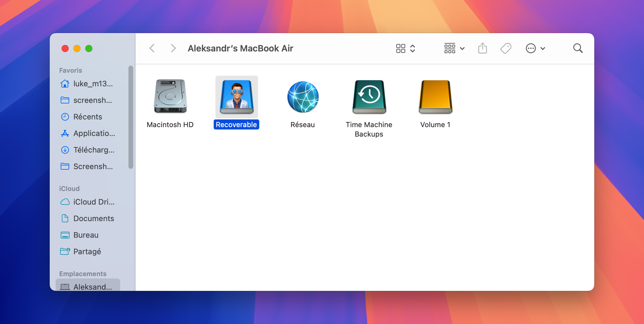
Task: Open Téléchargements in the sidebar
Action: [88, 150]
